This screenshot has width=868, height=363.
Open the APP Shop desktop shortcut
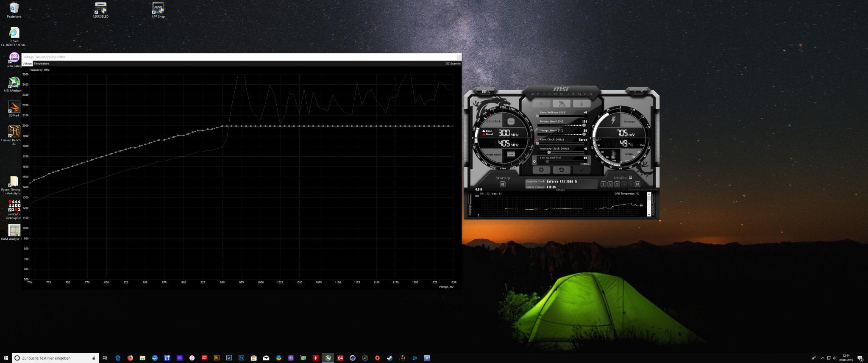158,10
